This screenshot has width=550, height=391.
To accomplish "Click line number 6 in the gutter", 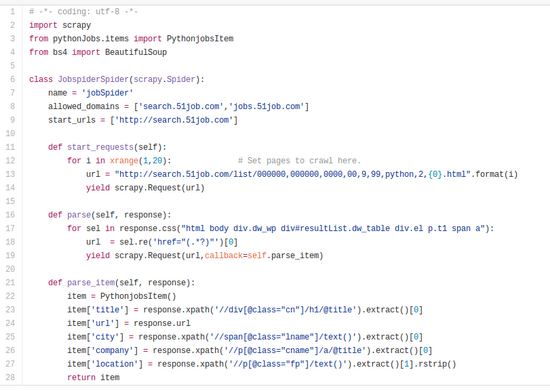I will tap(12, 79).
